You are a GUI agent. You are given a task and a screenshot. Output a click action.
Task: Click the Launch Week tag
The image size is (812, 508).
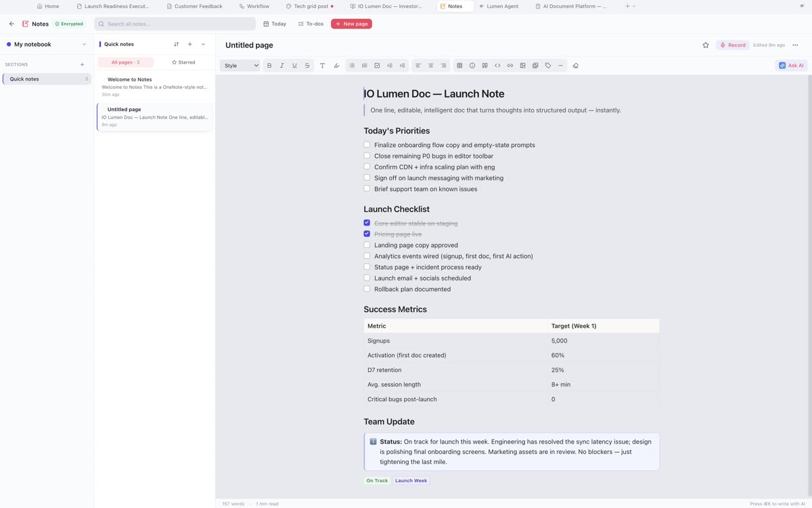coord(411,481)
